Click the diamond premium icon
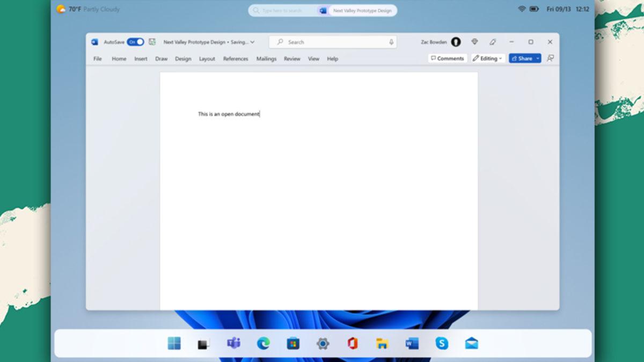 pyautogui.click(x=474, y=42)
